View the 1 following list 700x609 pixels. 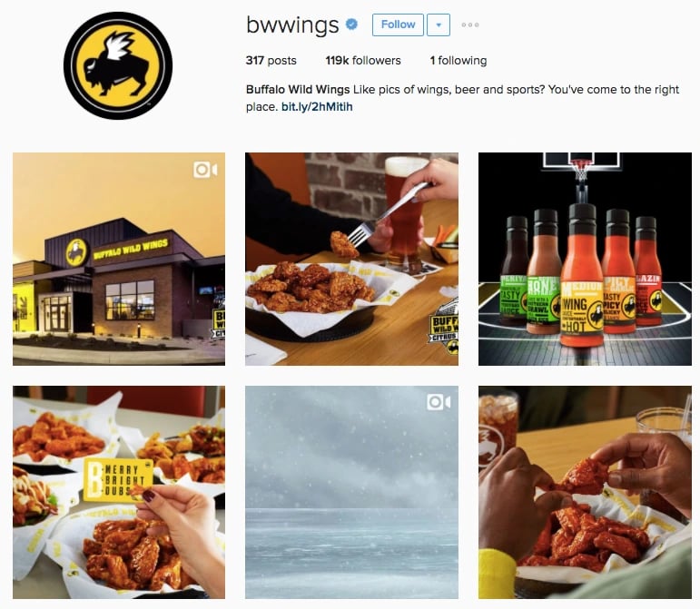458,60
